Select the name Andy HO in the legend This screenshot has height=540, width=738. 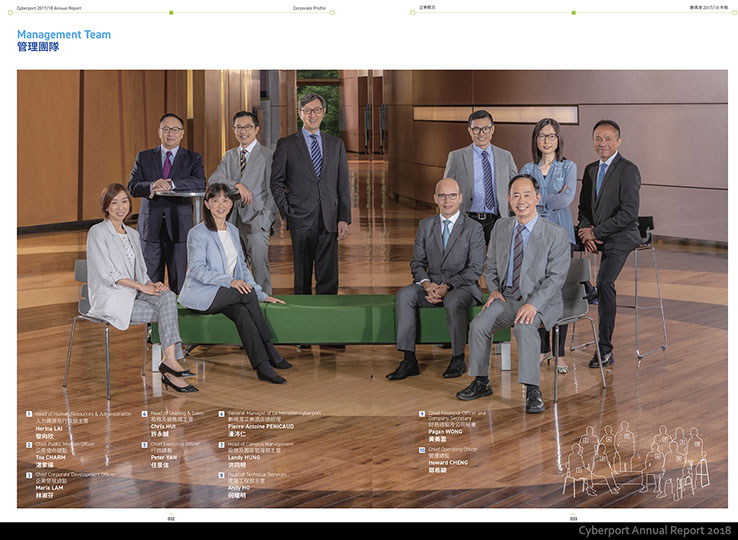coord(240,487)
